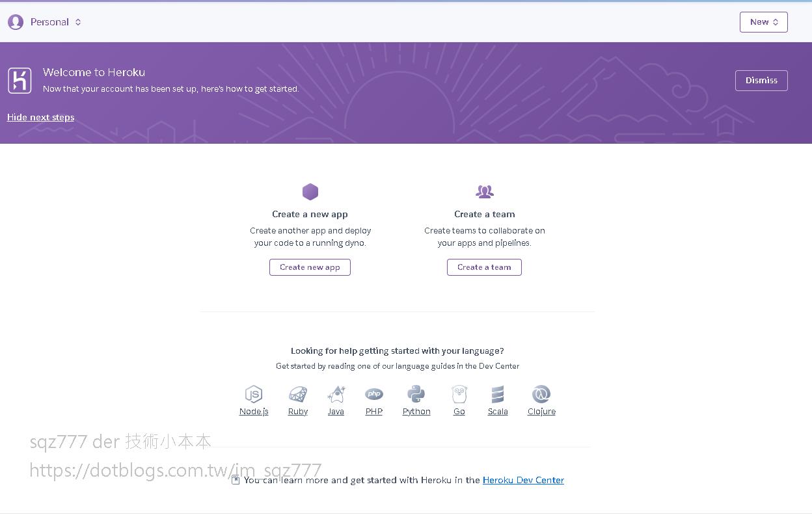Follow the Clojure text link
Viewport: 812px width, 517px height.
tap(541, 412)
